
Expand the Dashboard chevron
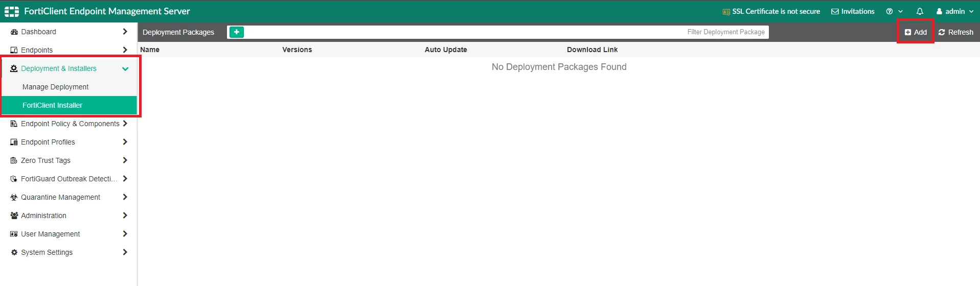tap(125, 32)
